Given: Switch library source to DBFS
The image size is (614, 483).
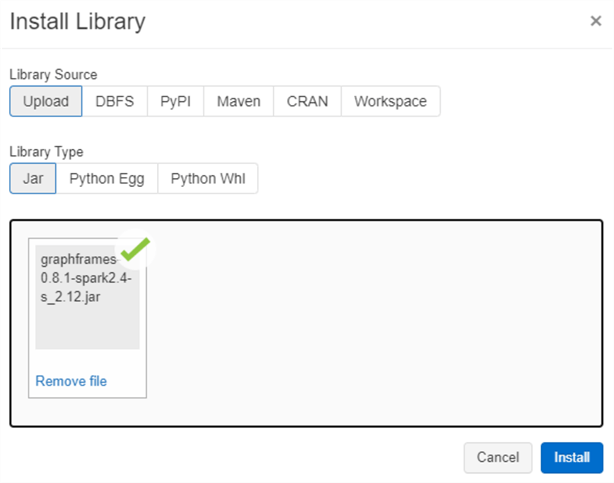Looking at the screenshot, I should pyautogui.click(x=115, y=101).
